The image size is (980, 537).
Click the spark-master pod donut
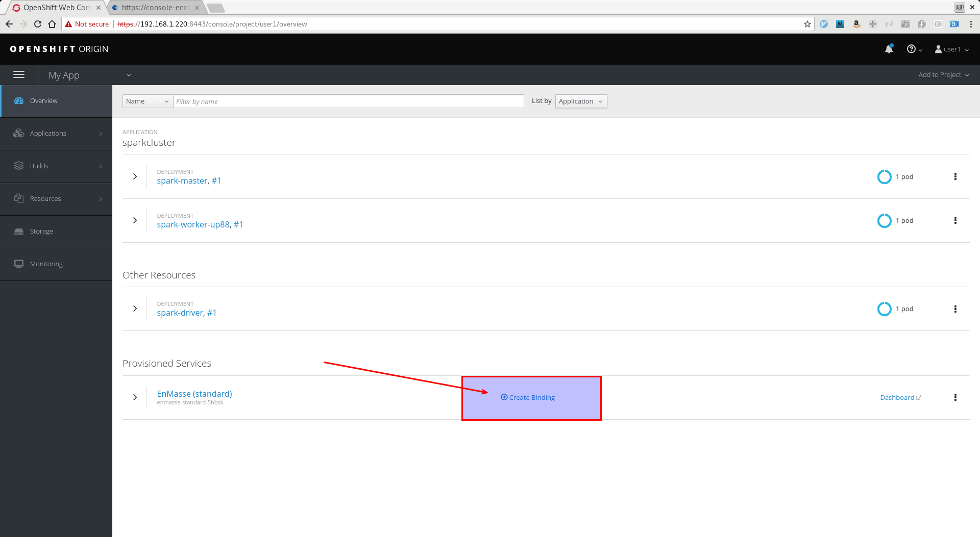884,176
